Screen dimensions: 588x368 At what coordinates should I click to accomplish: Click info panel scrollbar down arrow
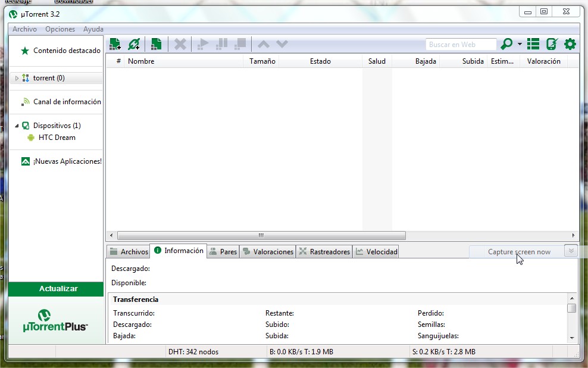572,338
